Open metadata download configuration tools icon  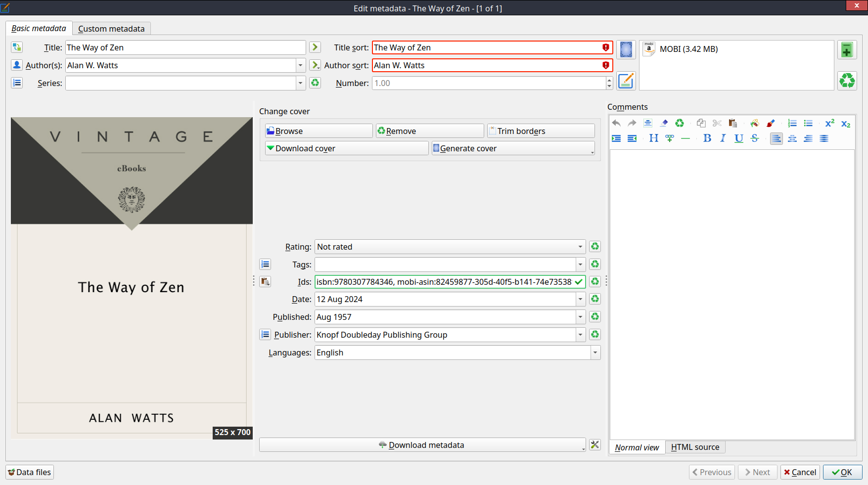[x=595, y=445]
